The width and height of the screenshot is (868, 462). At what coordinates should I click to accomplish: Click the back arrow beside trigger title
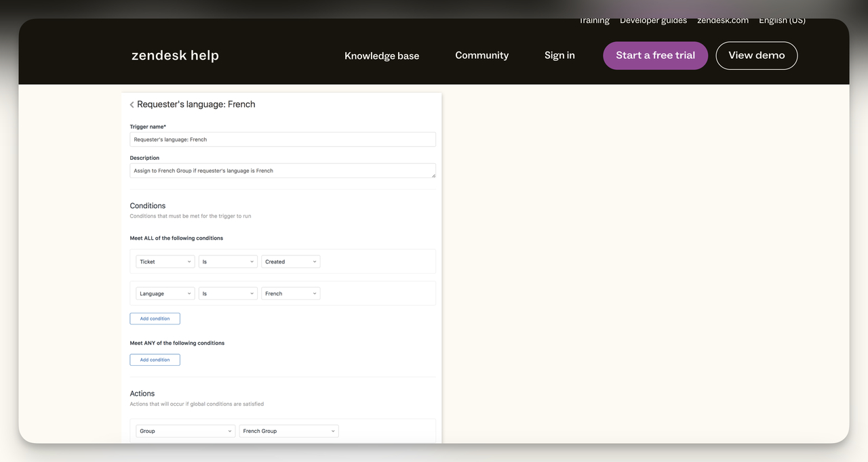point(131,104)
